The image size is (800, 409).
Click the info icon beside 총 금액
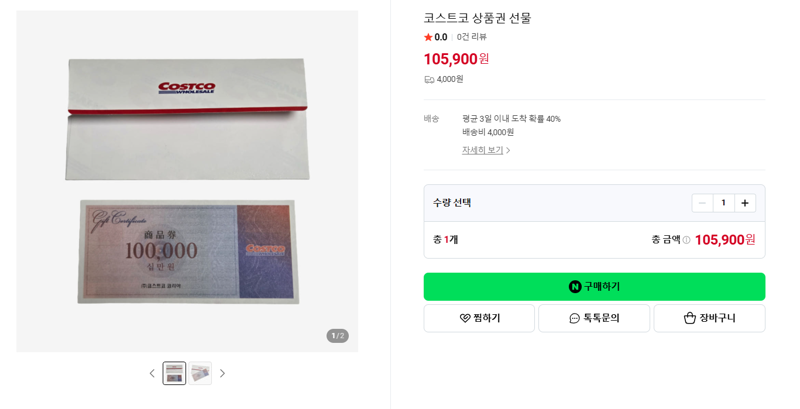pos(686,240)
